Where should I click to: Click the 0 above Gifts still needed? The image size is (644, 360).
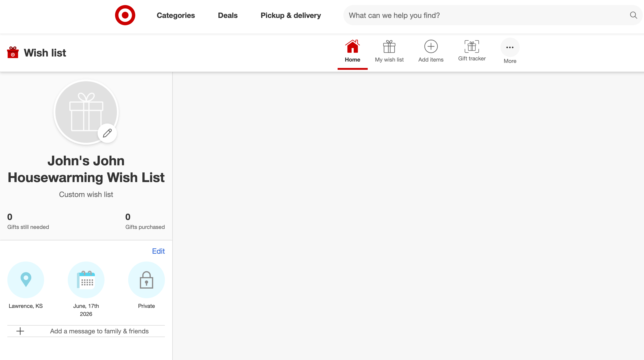pyautogui.click(x=10, y=217)
